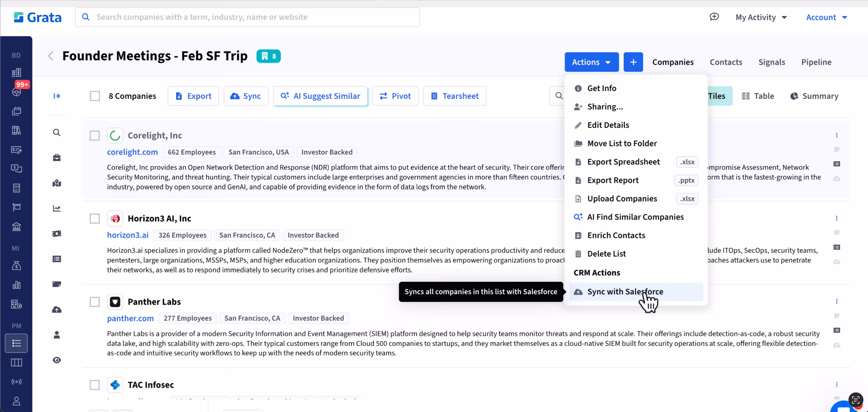Switch to the Pipeline tab
The width and height of the screenshot is (868, 412).
pyautogui.click(x=816, y=62)
